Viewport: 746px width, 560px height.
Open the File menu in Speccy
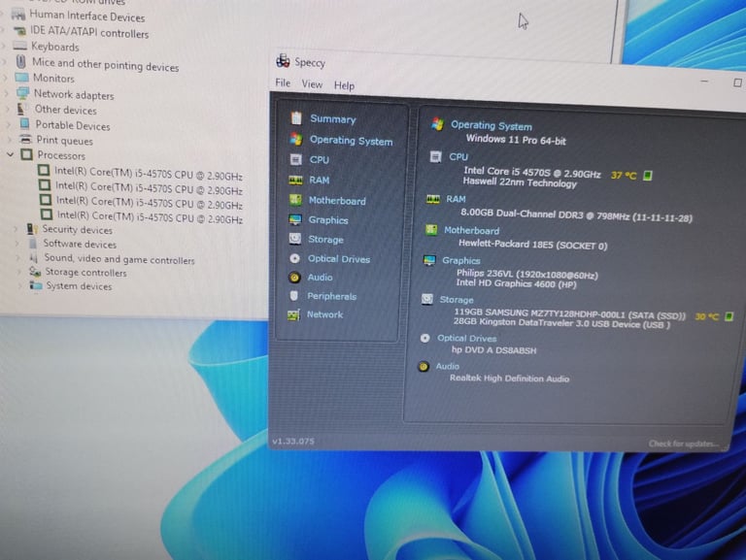click(283, 82)
